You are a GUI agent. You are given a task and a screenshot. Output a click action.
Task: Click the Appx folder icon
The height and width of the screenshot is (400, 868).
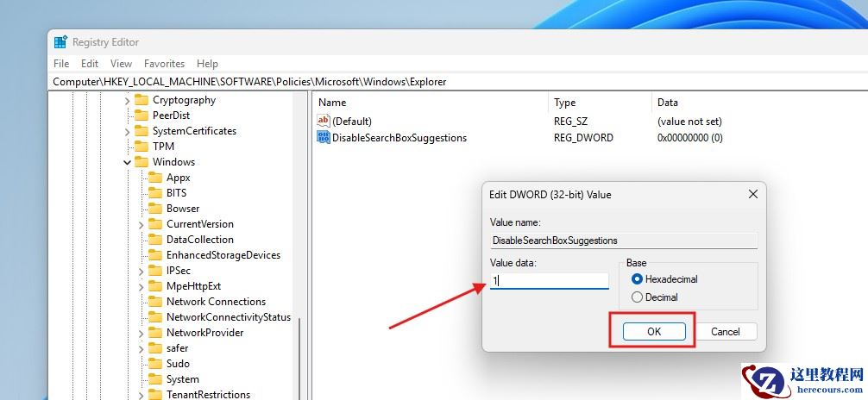tap(155, 178)
